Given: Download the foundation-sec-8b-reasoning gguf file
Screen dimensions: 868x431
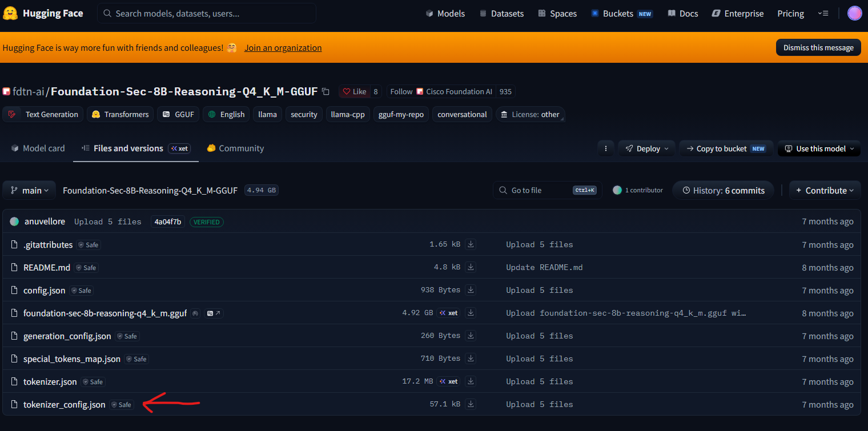Looking at the screenshot, I should 471,313.
